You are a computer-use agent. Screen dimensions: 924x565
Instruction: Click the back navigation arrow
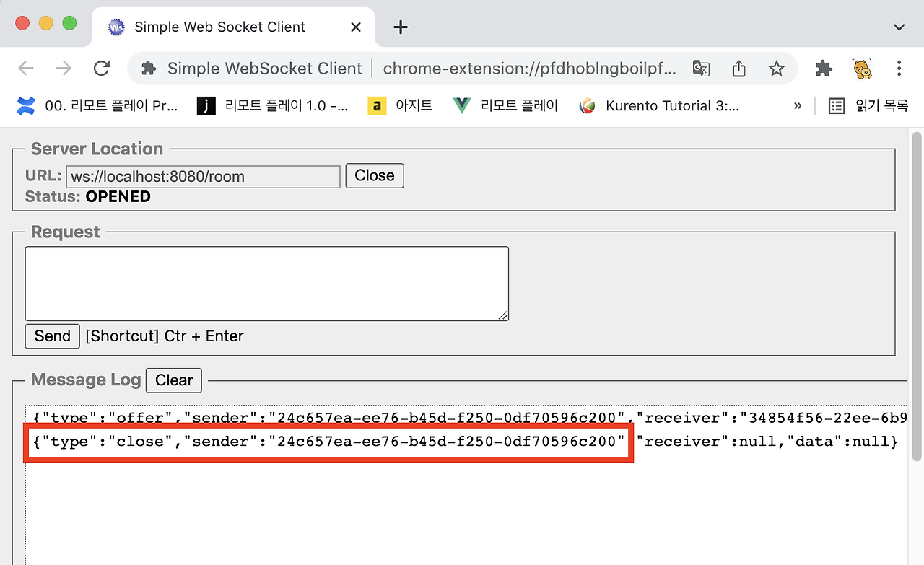point(26,68)
